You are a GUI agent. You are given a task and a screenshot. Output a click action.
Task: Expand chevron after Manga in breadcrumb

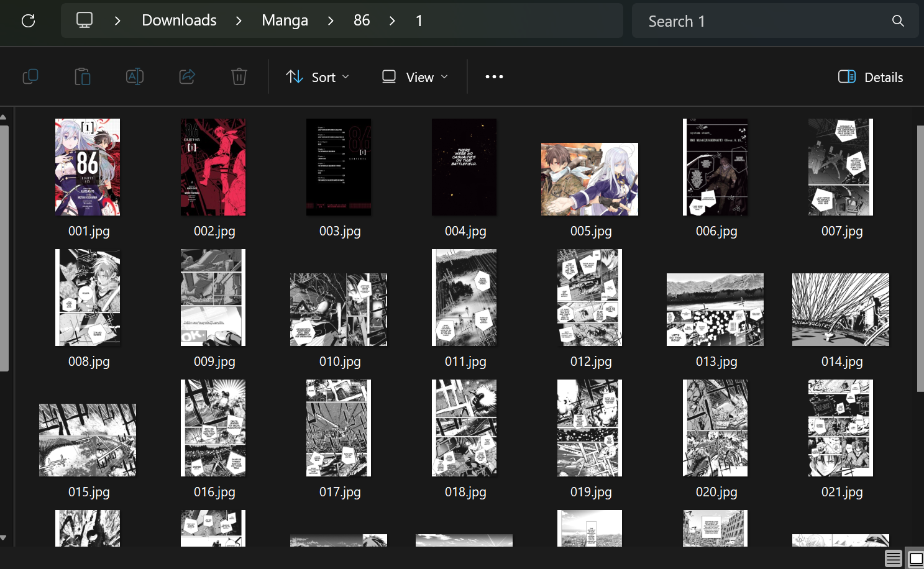tap(331, 21)
